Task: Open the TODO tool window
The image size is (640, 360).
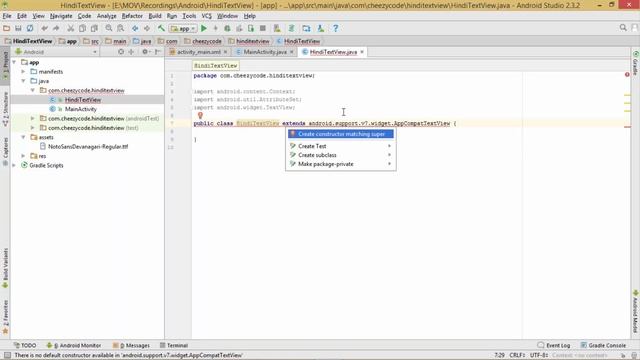Action: pos(25,345)
